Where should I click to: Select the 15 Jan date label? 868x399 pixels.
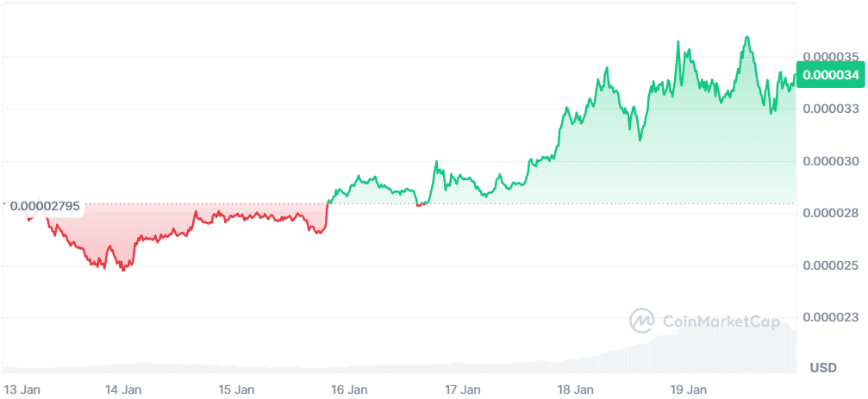tap(236, 390)
